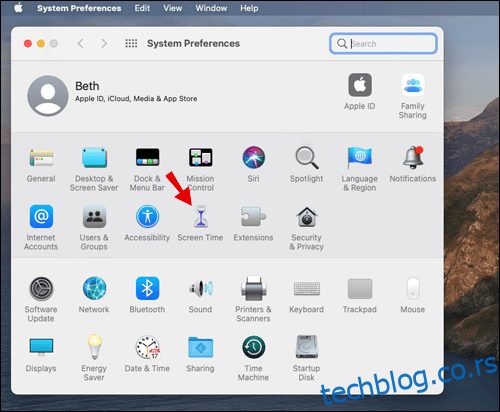This screenshot has width=500, height=412.
Task: Click the Show All grid button
Action: coord(131,43)
